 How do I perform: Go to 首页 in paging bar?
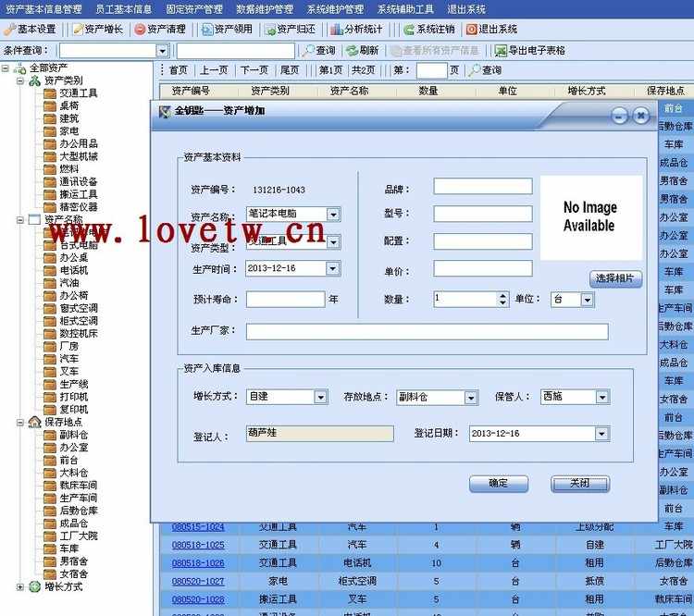(179, 70)
